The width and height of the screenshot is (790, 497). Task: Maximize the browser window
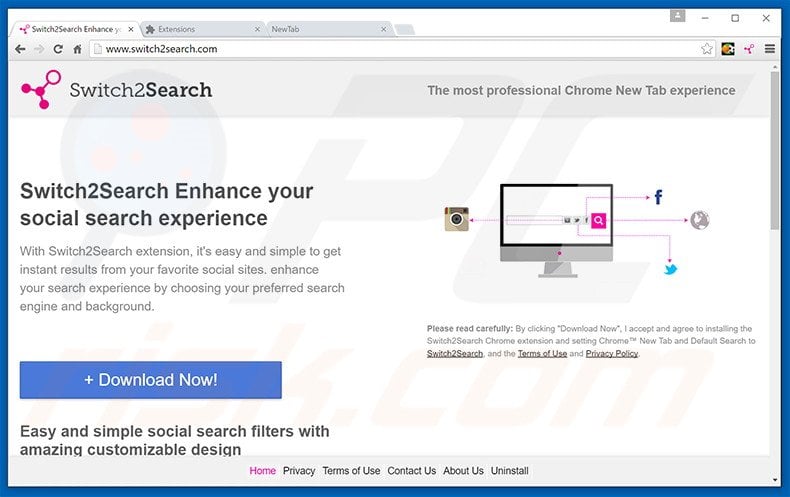pos(735,18)
